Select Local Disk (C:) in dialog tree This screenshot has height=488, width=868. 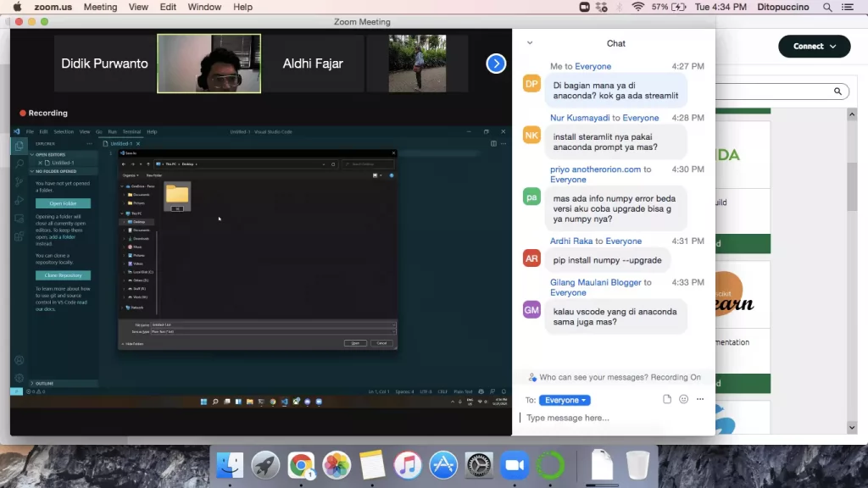click(141, 272)
